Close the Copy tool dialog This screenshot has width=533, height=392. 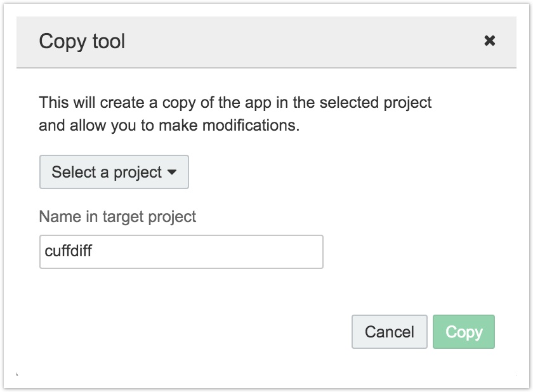tap(489, 41)
